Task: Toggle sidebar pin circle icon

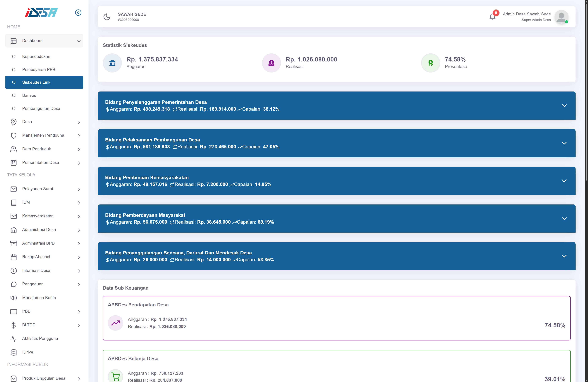Action: pyautogui.click(x=78, y=13)
